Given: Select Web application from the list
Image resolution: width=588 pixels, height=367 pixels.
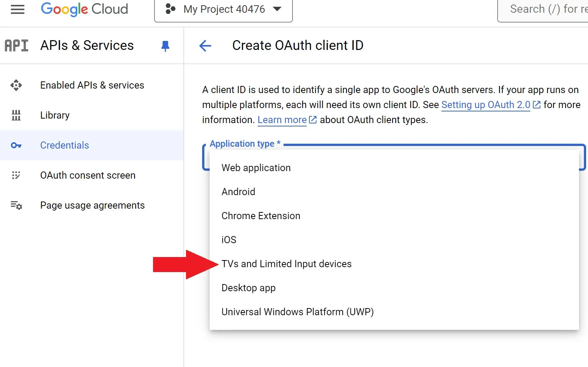Looking at the screenshot, I should tap(256, 168).
